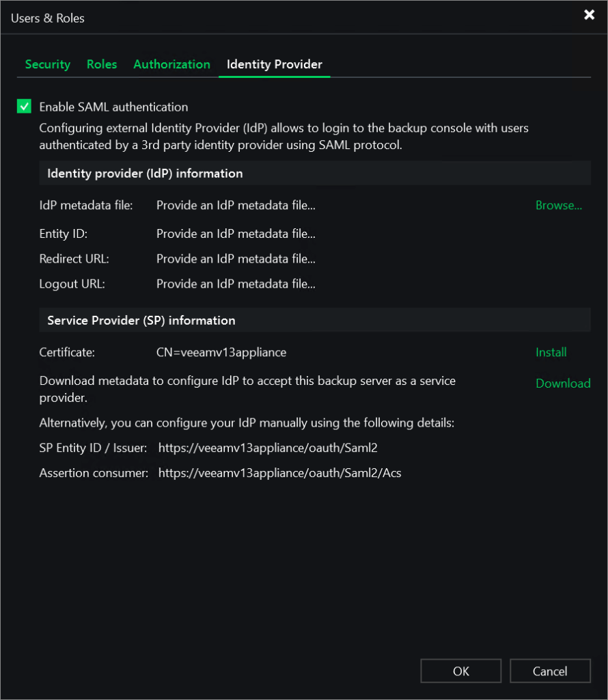Click Browse to choose IdP metadata file
This screenshot has height=700, width=608.
[559, 205]
